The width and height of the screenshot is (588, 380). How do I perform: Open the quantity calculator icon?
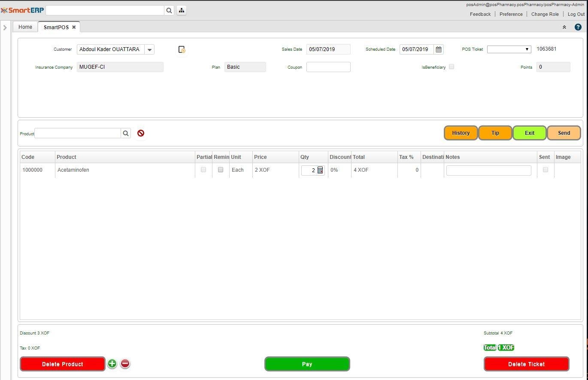[x=320, y=170]
